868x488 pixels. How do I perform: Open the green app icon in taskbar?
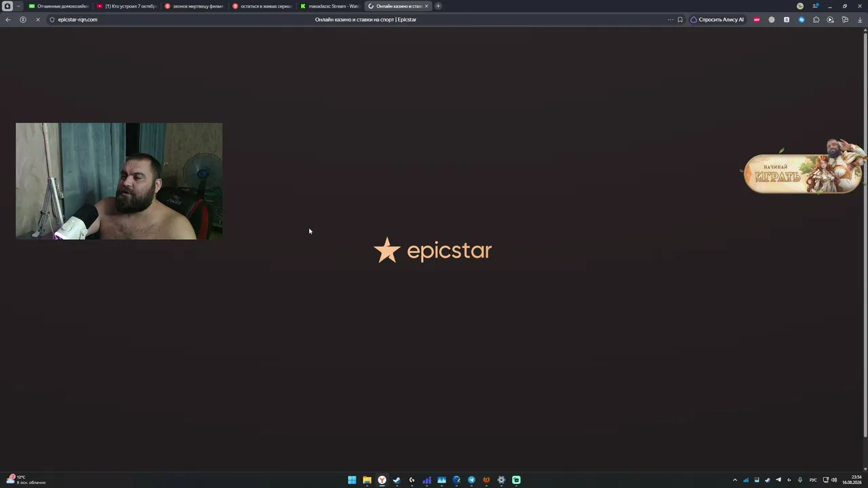tap(516, 480)
